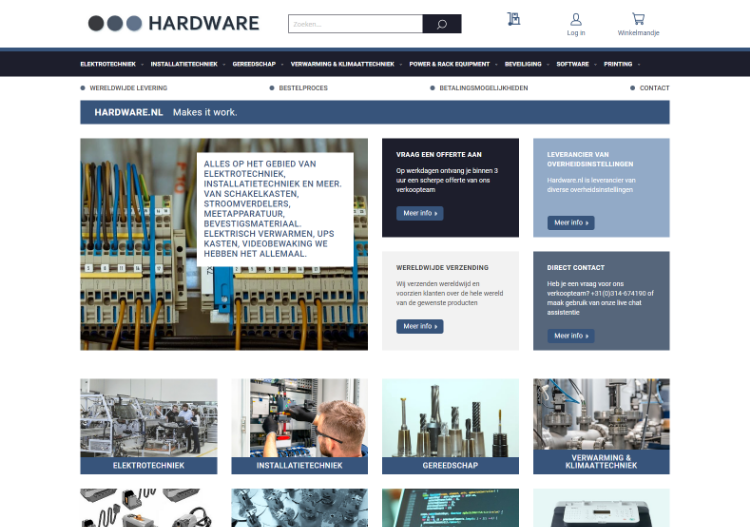Click the HARDWARE.NL Makes it work banner
The height and width of the screenshot is (527, 750).
point(375,112)
